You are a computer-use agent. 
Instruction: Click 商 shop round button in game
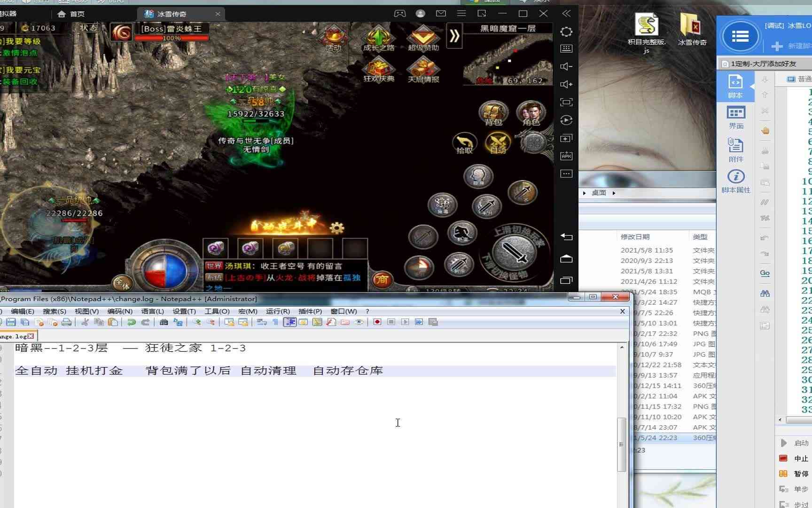tap(382, 280)
